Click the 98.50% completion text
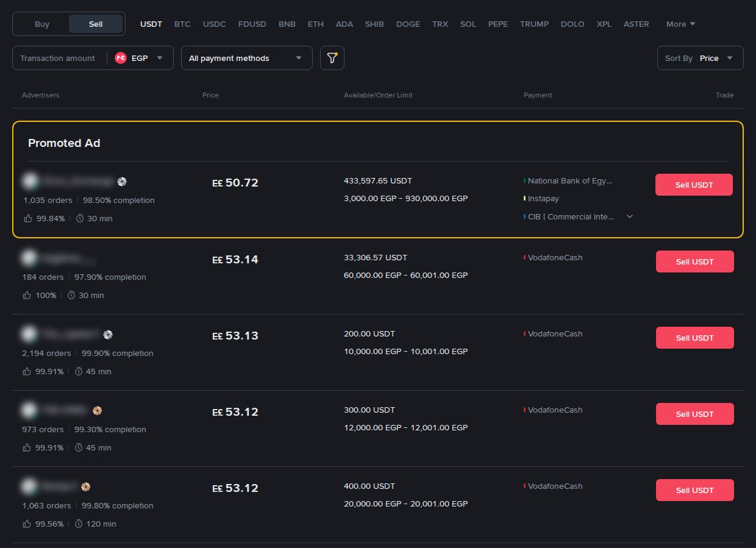Image resolution: width=756 pixels, height=548 pixels. point(119,200)
